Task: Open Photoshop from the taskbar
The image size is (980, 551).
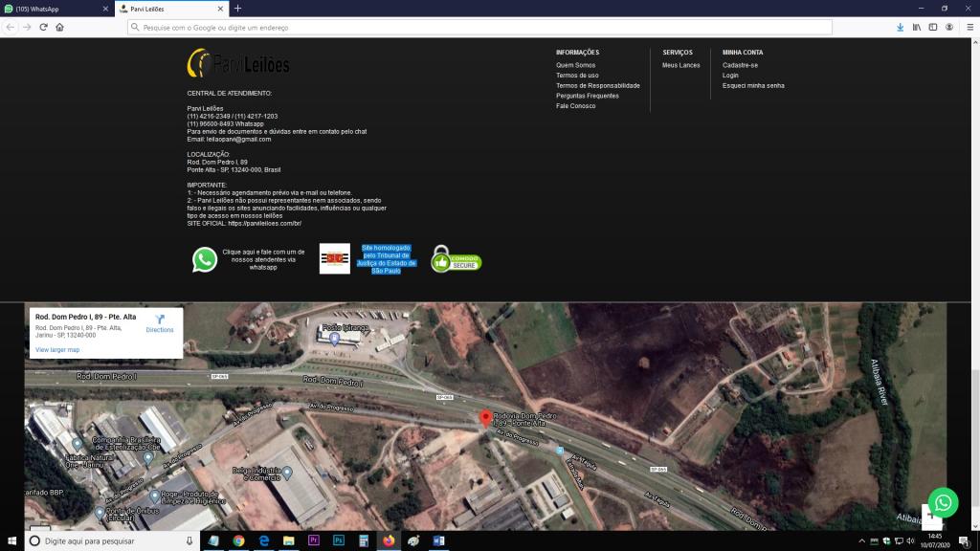Action: click(x=338, y=540)
